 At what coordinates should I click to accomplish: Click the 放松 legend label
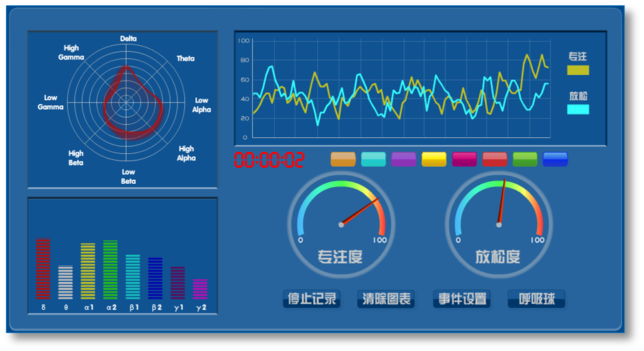point(578,96)
